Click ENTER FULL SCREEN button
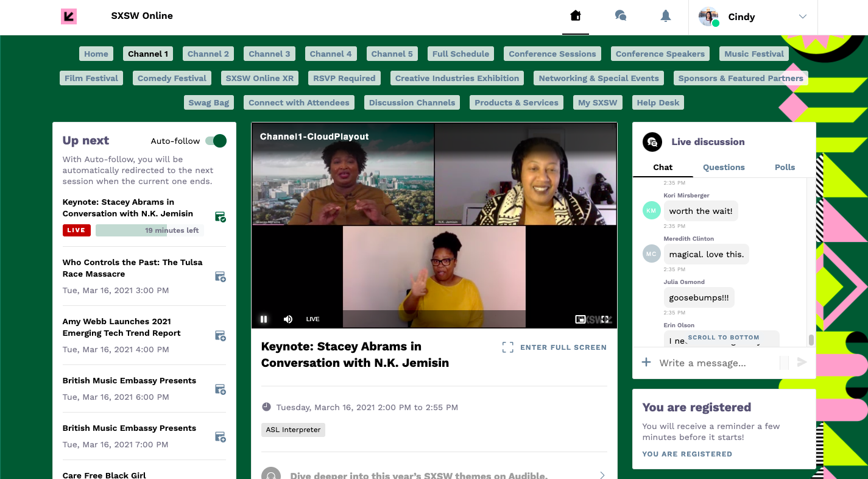 [x=554, y=347]
